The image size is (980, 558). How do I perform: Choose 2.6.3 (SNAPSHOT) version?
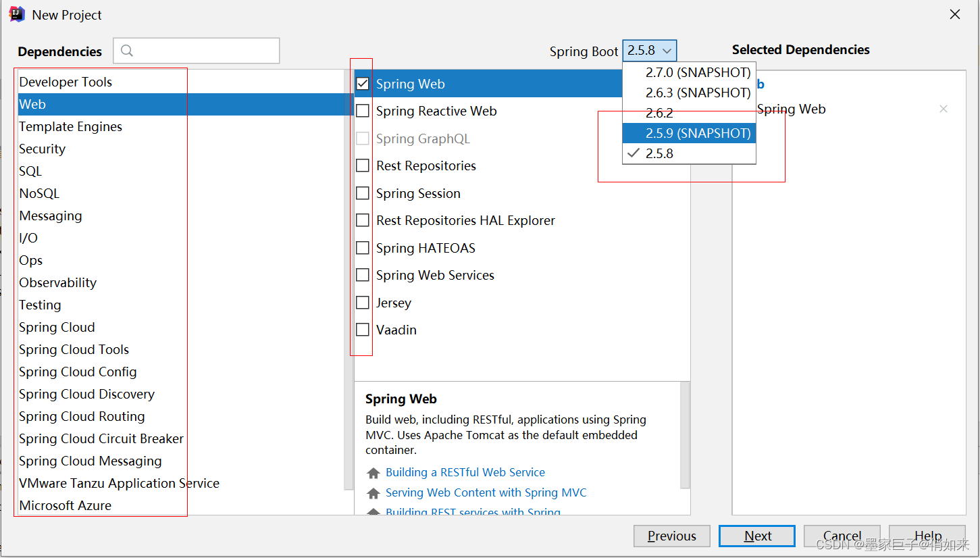point(689,93)
